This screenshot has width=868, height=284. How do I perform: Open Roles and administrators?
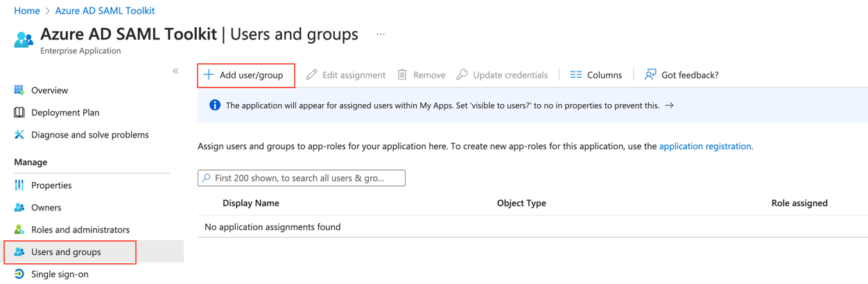click(x=80, y=230)
